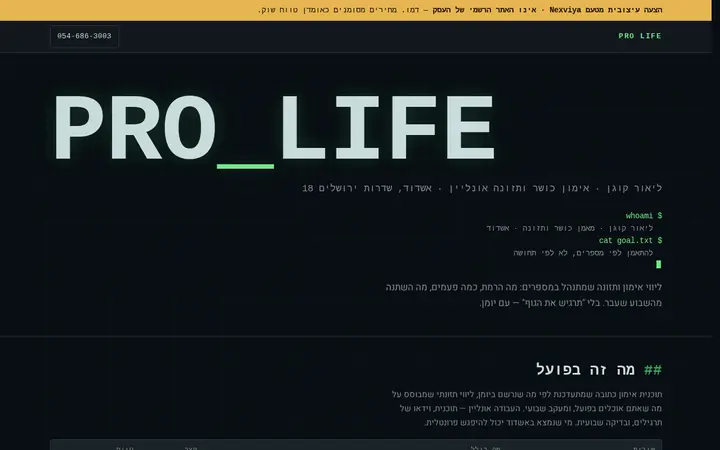
Task: Click the 054-686-3003 phone button
Action: pyautogui.click(x=84, y=36)
